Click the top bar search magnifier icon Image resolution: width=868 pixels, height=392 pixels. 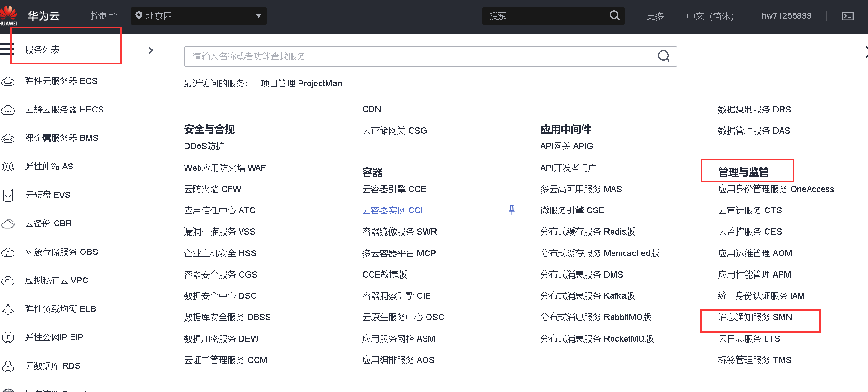pyautogui.click(x=614, y=15)
